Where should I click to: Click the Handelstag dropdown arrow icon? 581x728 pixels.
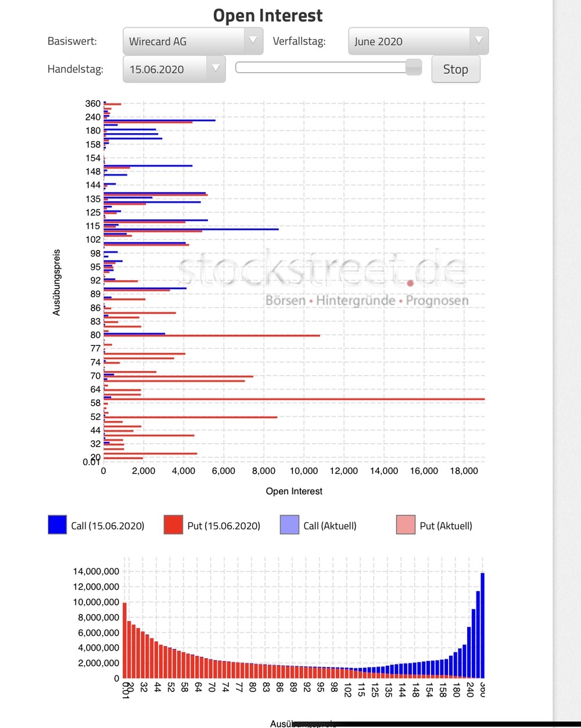pos(216,68)
